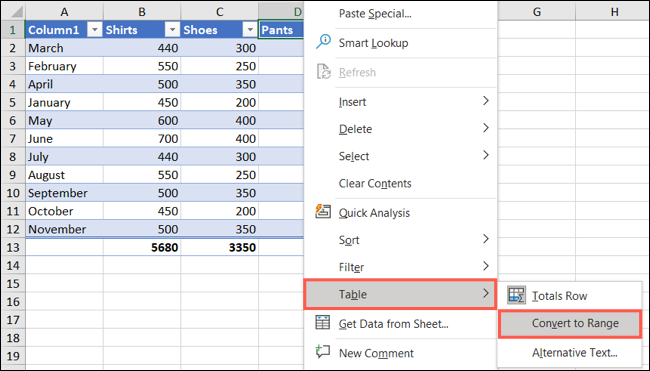The height and width of the screenshot is (371, 650).
Task: Select column G header
Action: [x=537, y=12]
